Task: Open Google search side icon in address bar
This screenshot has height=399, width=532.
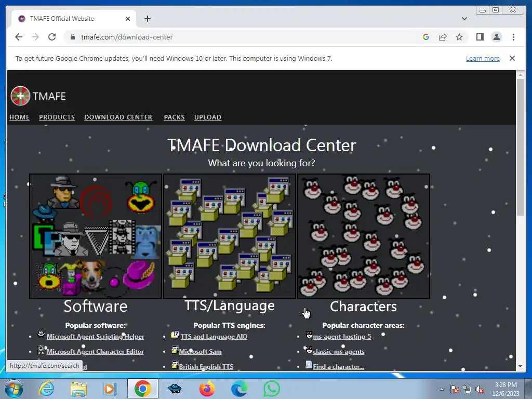Action: click(x=426, y=37)
